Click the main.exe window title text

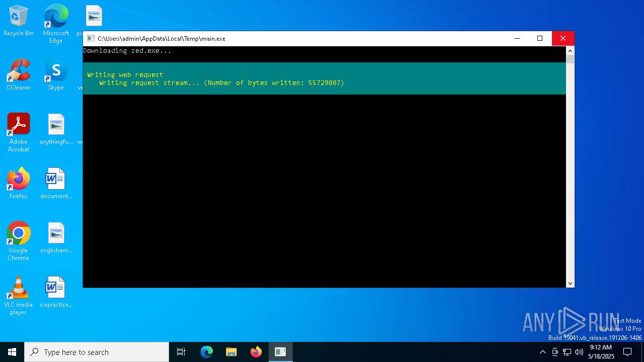pos(162,38)
